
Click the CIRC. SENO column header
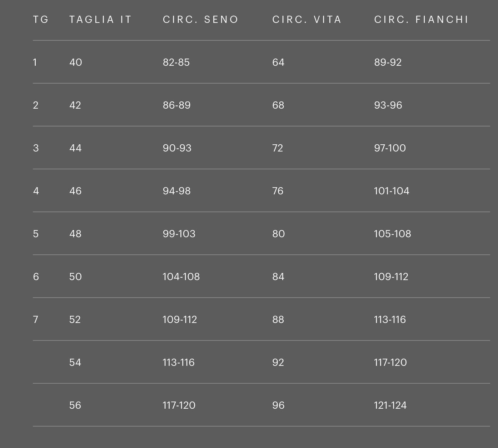coord(200,19)
